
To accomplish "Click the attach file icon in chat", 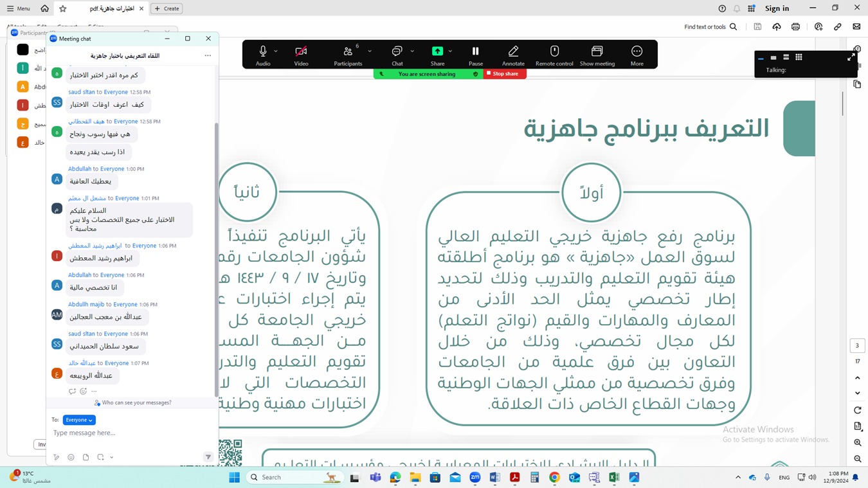I will click(x=86, y=457).
